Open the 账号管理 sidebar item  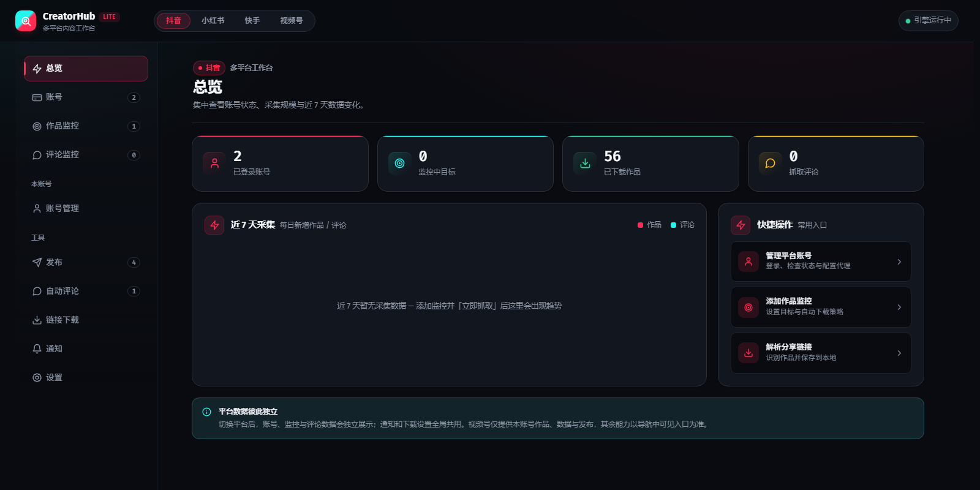tap(86, 209)
